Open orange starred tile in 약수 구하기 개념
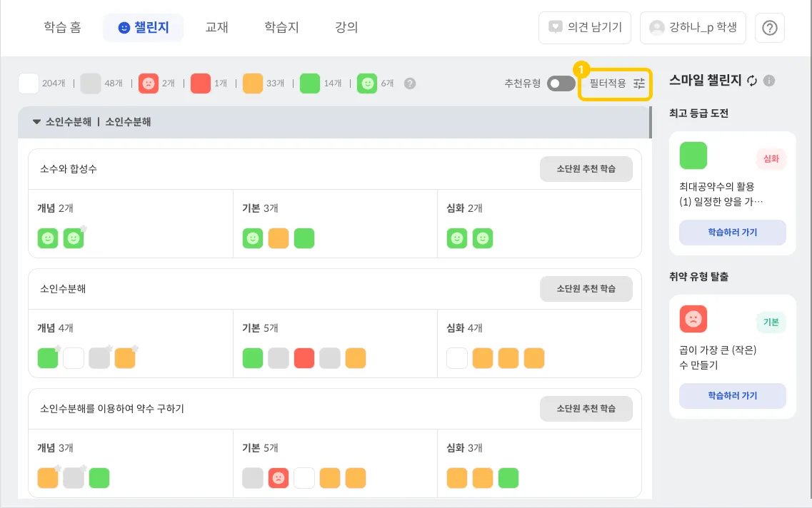Image resolution: width=812 pixels, height=508 pixels. 48,478
